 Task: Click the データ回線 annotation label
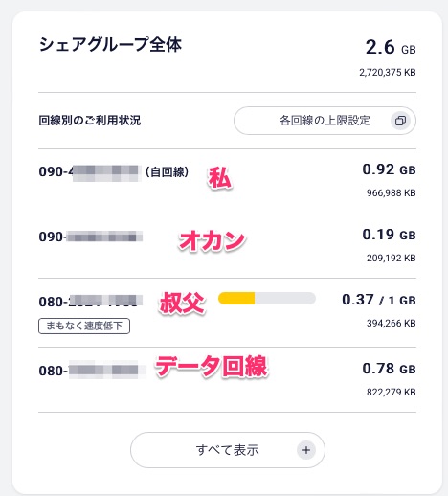212,366
